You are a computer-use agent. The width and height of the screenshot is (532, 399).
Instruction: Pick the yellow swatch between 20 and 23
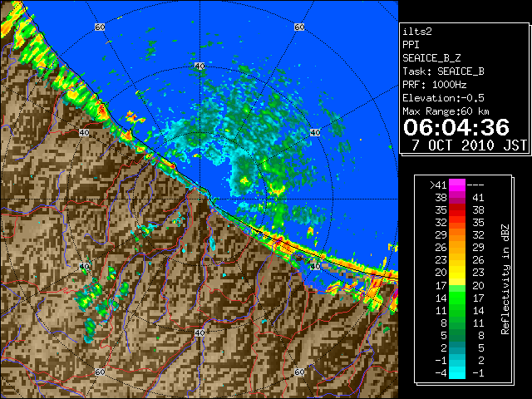457,273
